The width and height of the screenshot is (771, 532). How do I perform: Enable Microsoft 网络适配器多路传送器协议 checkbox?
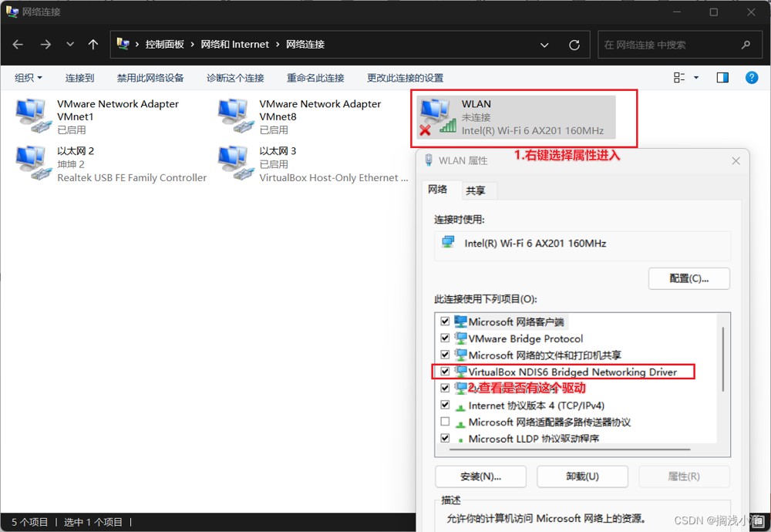[x=445, y=422]
